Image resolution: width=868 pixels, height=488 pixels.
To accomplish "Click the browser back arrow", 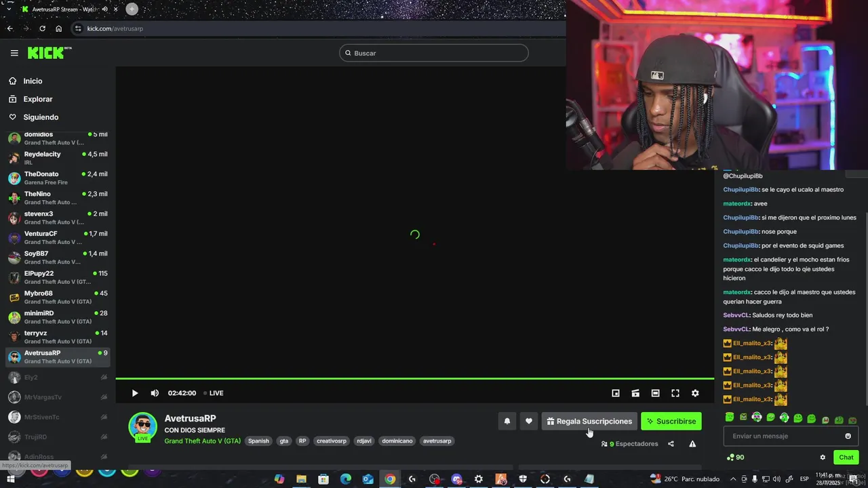I will 9,28.
